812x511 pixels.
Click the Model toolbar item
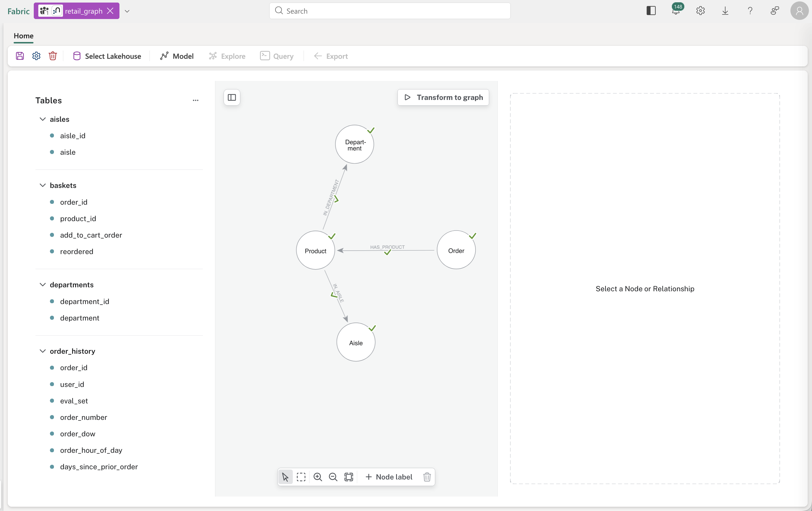point(177,56)
